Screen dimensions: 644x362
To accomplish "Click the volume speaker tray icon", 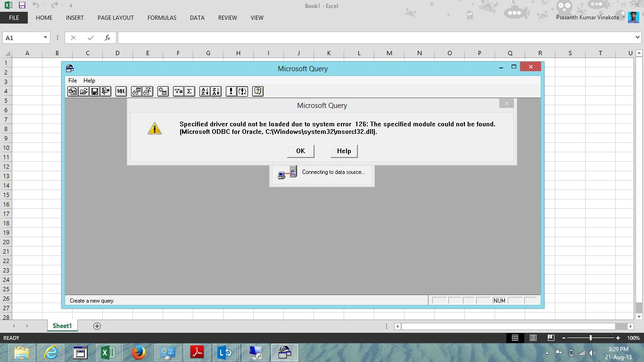I will [593, 353].
